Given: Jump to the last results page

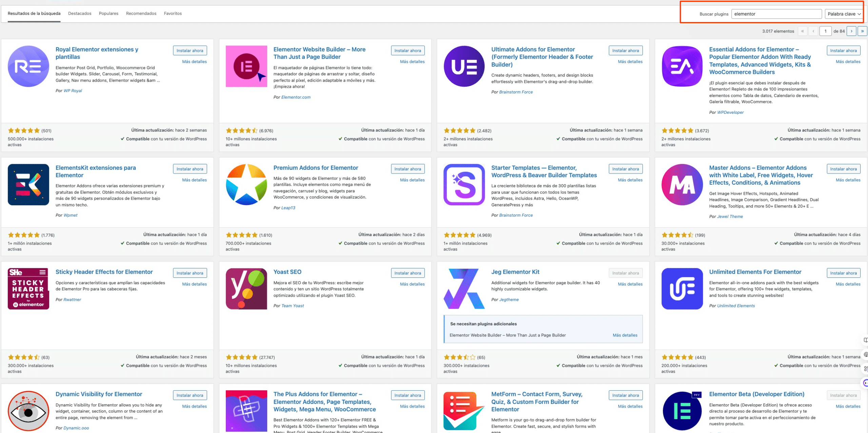Looking at the screenshot, I should coord(862,31).
